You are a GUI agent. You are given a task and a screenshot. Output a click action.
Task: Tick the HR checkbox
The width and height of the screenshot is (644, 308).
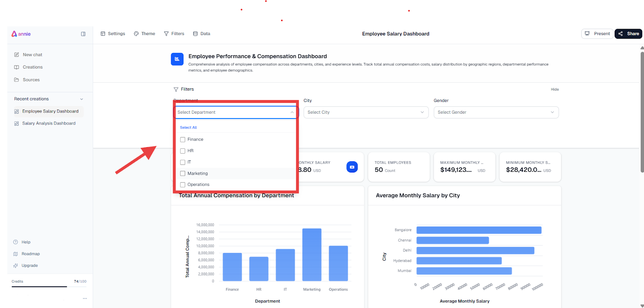tap(183, 151)
